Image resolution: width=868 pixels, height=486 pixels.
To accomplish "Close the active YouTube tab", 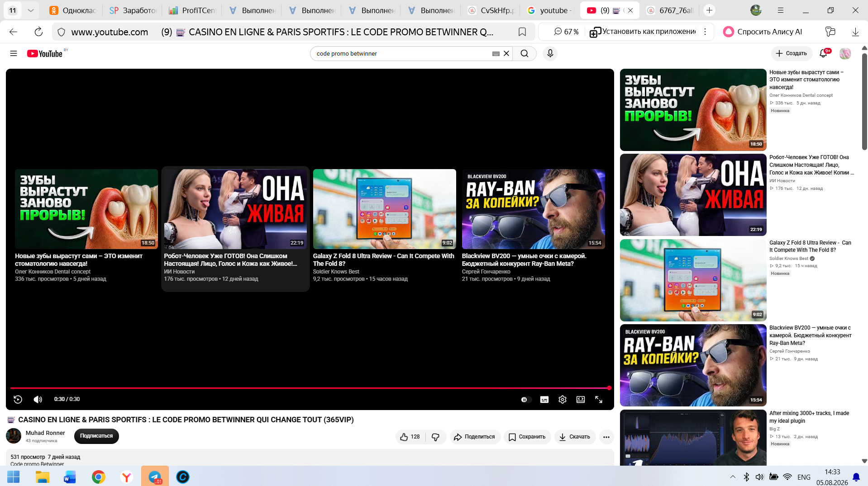I will 630,10.
